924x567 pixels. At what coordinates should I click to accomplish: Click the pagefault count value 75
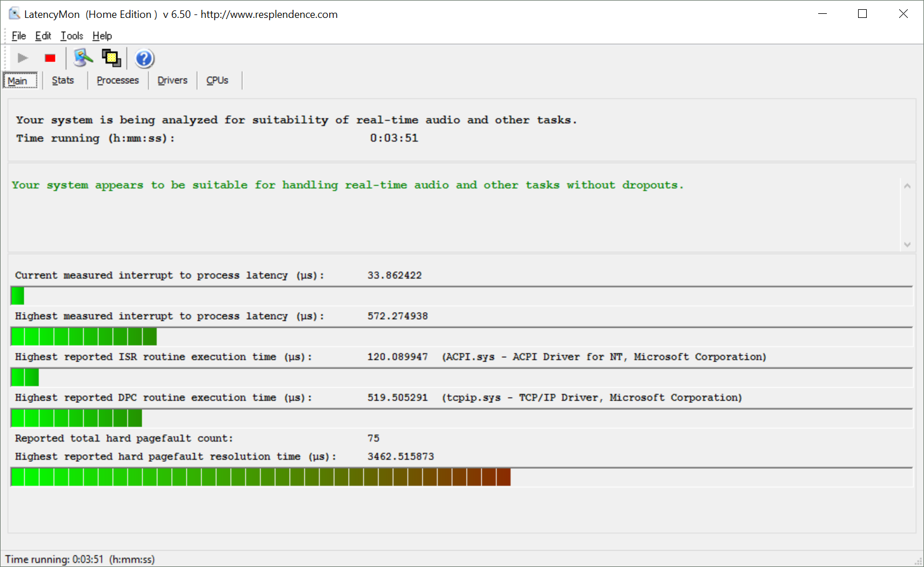coord(374,438)
